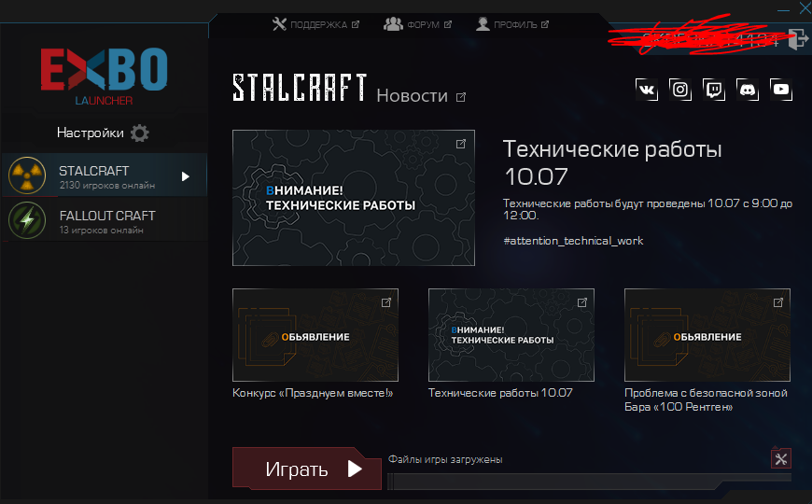Open Настройки settings label
This screenshot has width=812, height=504.
coord(91,133)
